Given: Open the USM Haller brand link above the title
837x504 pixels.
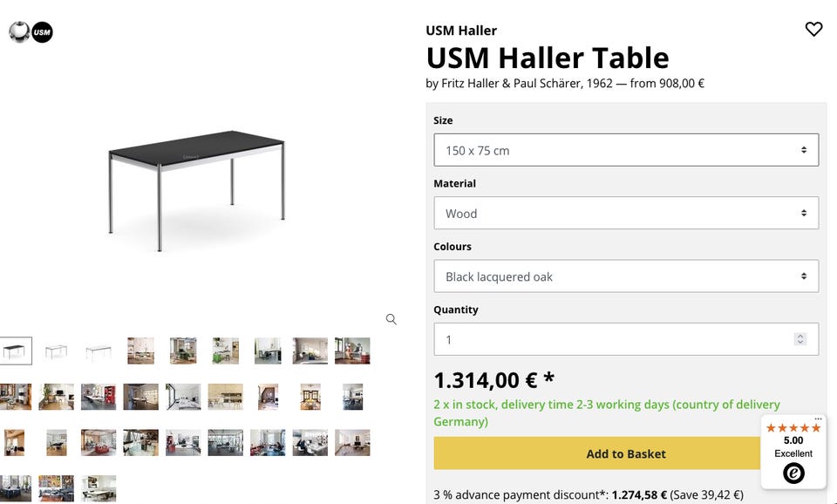Looking at the screenshot, I should (x=461, y=31).
